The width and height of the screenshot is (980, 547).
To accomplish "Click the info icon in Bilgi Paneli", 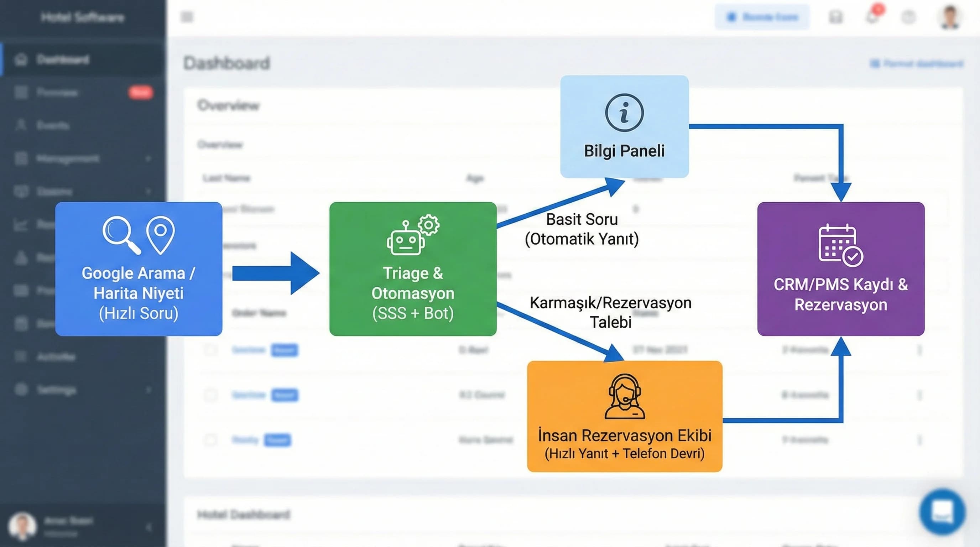I will pos(624,113).
